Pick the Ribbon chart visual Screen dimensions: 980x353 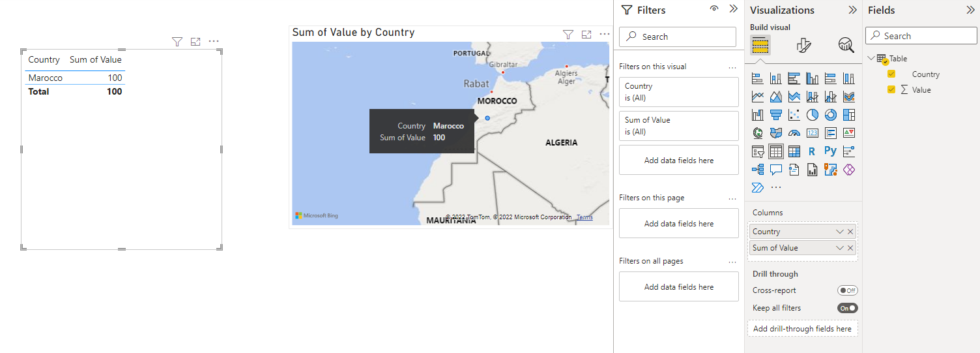coord(848,97)
